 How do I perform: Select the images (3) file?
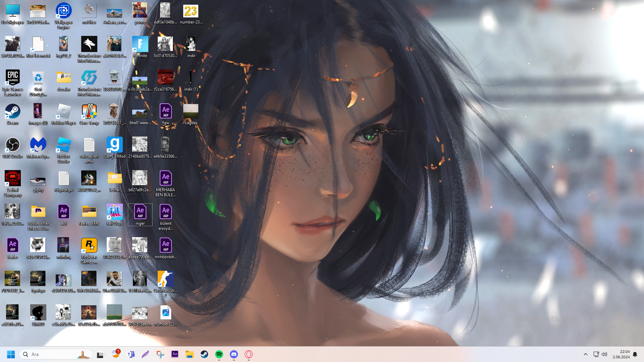38,114
